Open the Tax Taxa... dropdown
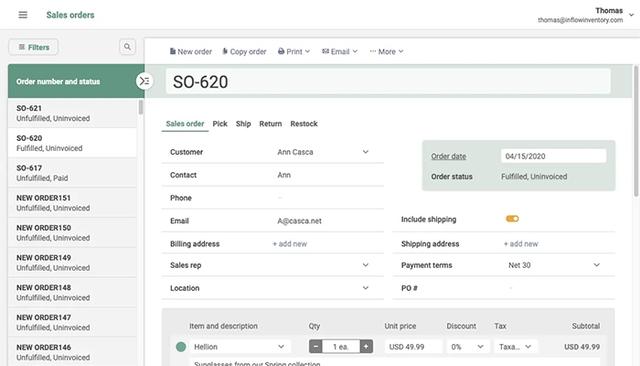 pyautogui.click(x=516, y=347)
